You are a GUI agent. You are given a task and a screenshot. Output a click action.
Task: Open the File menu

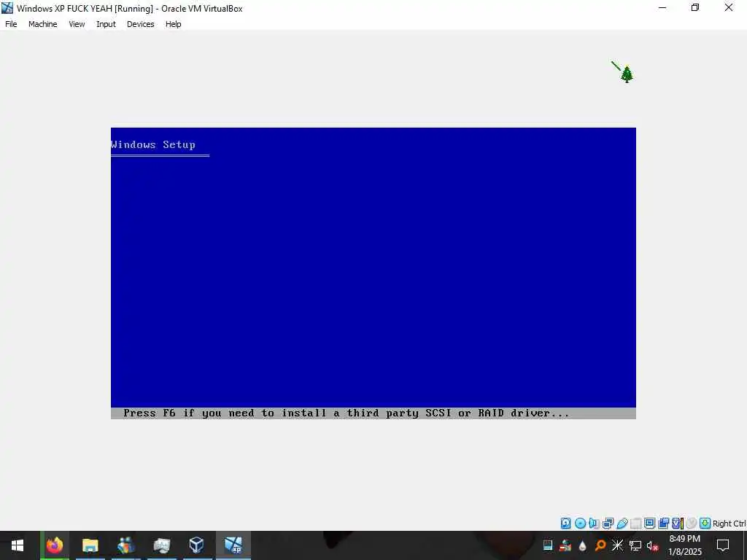(11, 24)
